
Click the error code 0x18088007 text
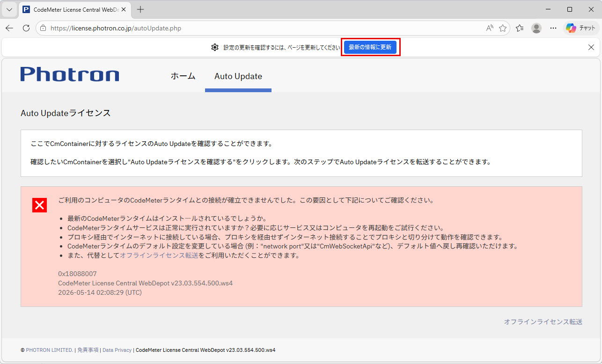(77, 274)
